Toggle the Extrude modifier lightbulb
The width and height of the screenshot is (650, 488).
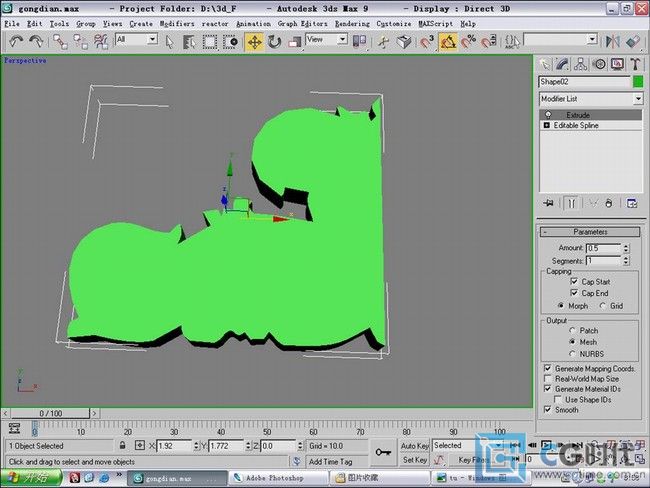coord(548,114)
